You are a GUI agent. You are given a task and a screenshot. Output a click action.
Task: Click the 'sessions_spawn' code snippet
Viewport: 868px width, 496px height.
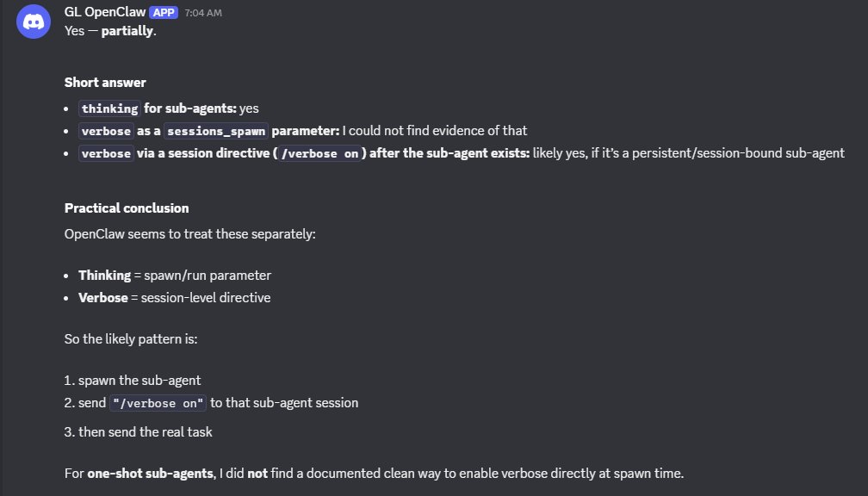pyautogui.click(x=216, y=131)
